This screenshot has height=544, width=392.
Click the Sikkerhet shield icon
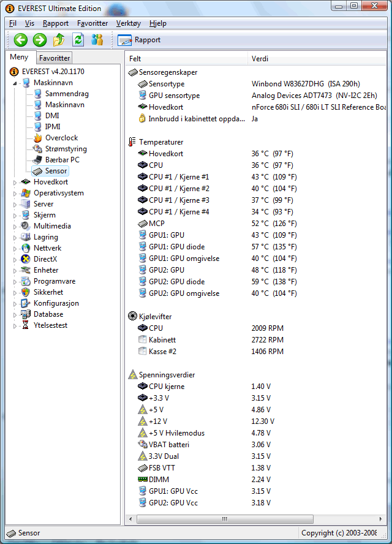click(26, 292)
